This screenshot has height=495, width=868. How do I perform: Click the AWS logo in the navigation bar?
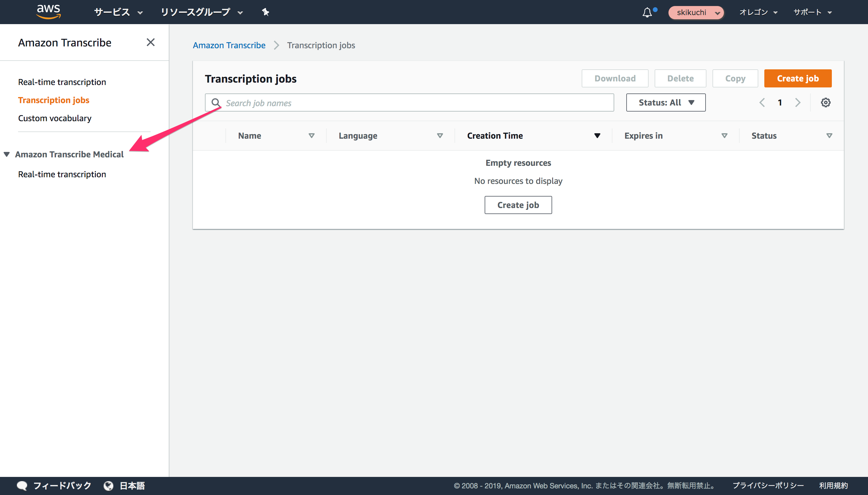point(49,12)
